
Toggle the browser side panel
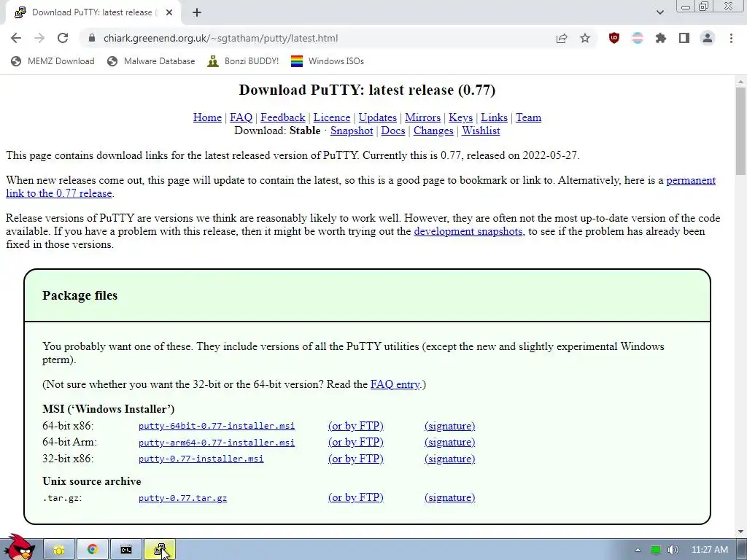[684, 38]
